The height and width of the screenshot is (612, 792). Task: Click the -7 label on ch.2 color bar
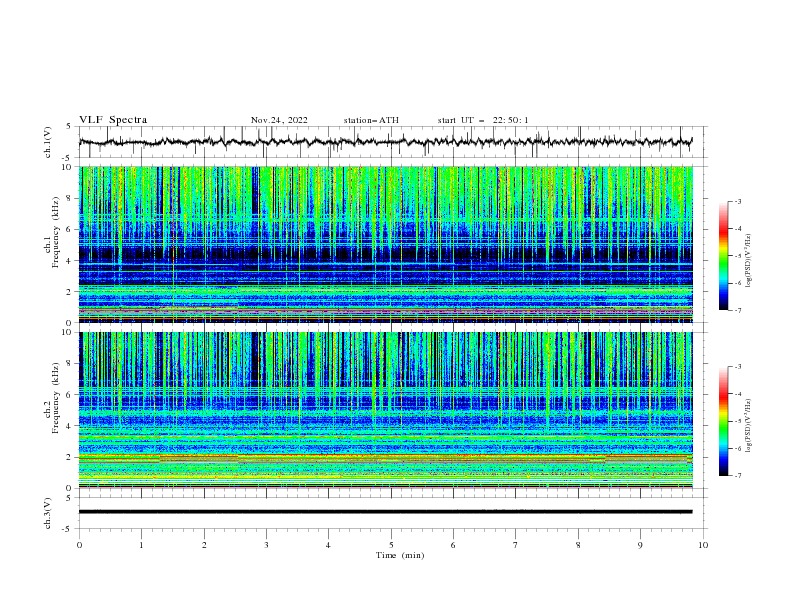pos(737,475)
